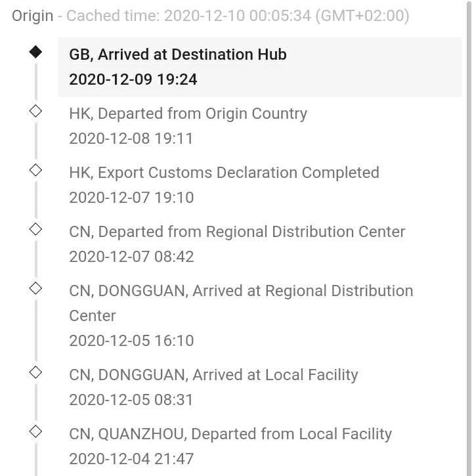The image size is (472, 476).
Task: Click the filled diamond marker for GB arrival
Action: (35, 52)
